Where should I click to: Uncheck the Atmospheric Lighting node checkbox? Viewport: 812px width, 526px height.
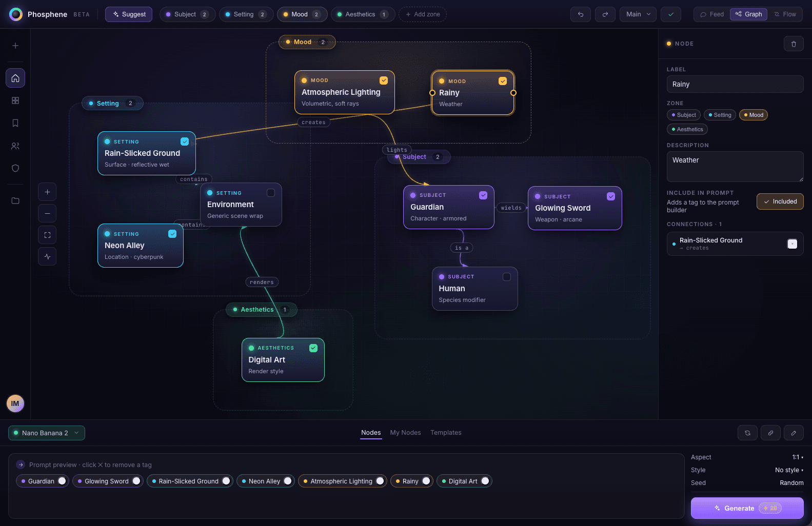point(384,80)
